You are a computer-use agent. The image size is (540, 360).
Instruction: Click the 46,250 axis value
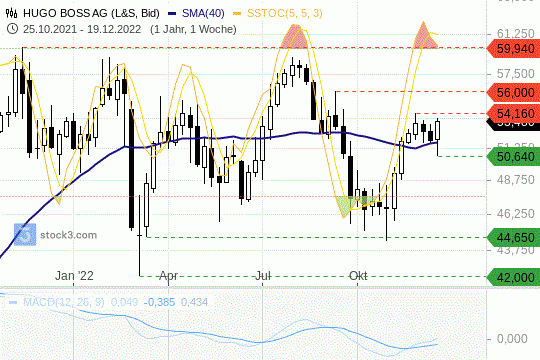[516, 214]
